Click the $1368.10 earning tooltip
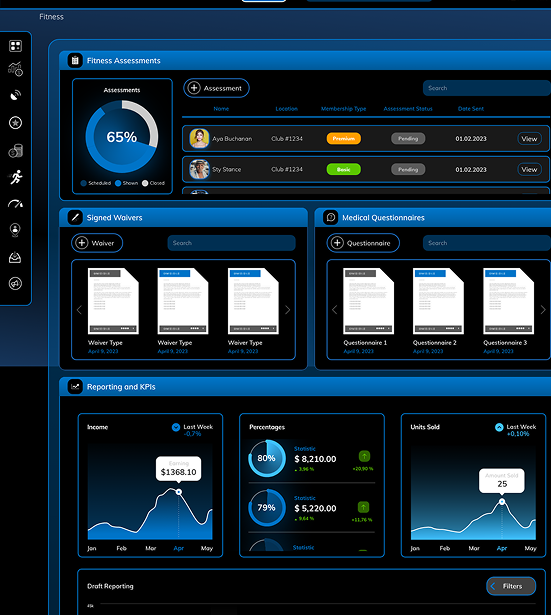The image size is (551, 615). click(178, 468)
